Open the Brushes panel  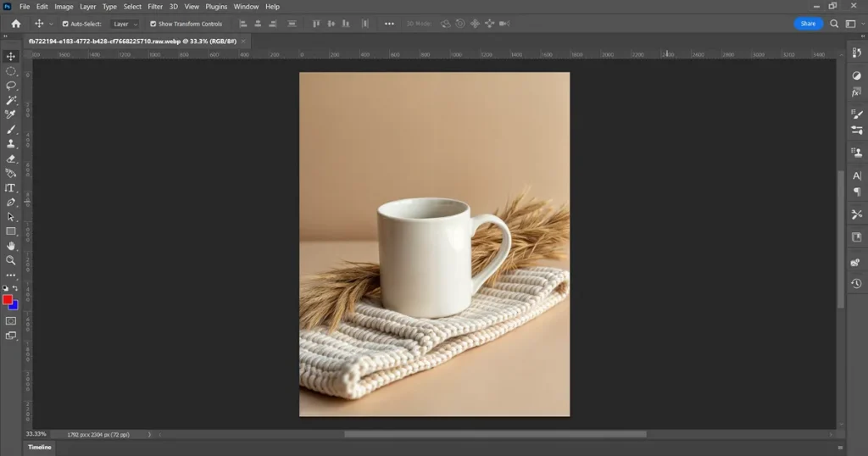pyautogui.click(x=856, y=114)
